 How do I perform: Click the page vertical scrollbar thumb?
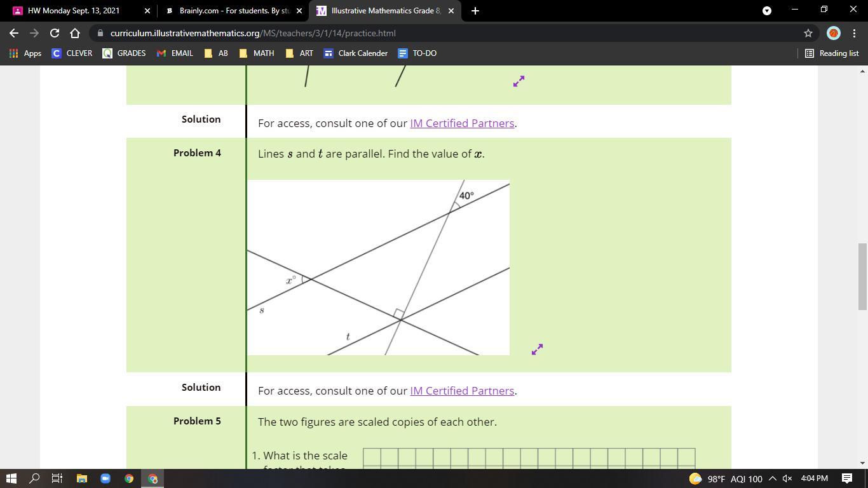click(x=862, y=276)
